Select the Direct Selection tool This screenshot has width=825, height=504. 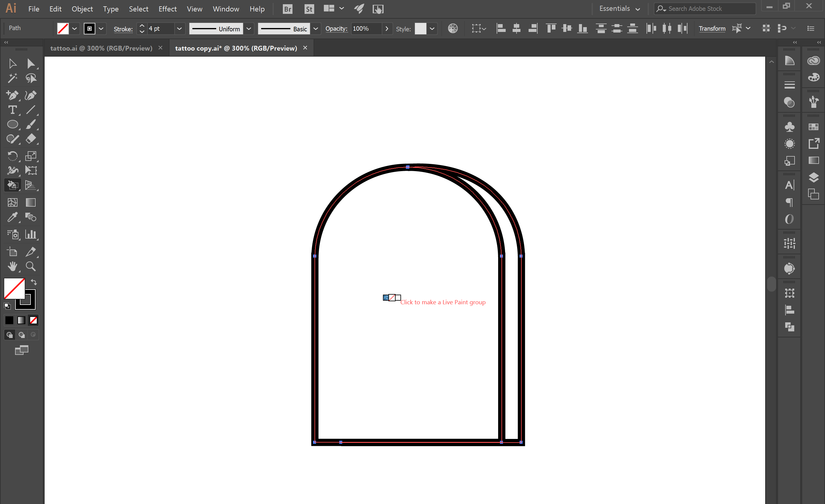pyautogui.click(x=31, y=63)
